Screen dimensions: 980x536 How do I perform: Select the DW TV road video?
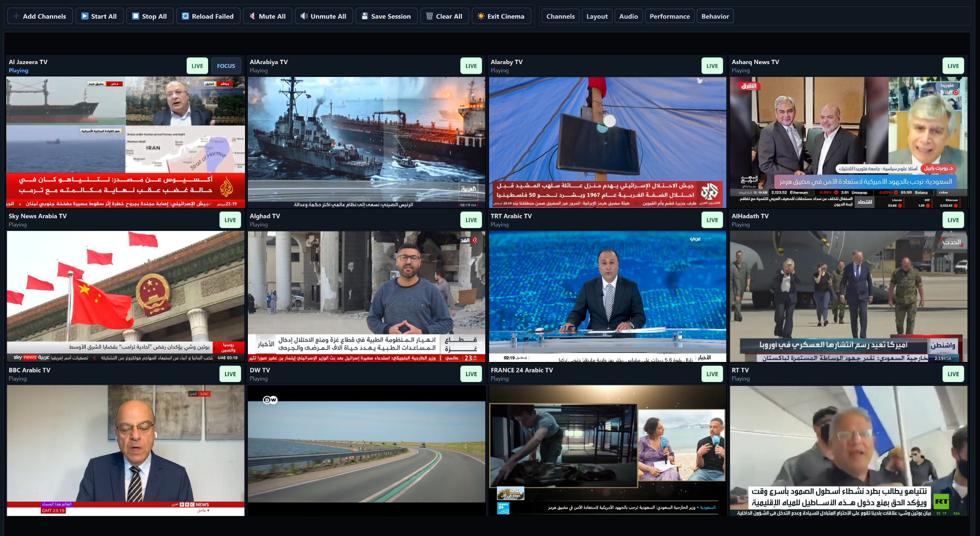(x=367, y=450)
